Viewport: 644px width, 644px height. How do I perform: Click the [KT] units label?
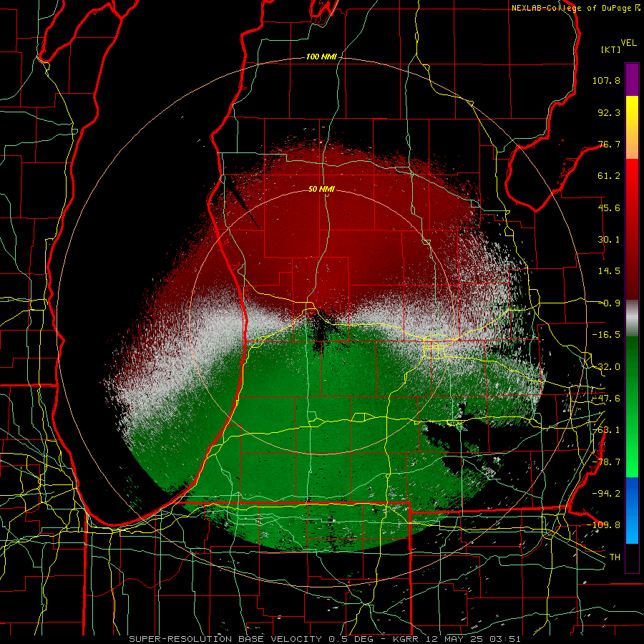(611, 49)
